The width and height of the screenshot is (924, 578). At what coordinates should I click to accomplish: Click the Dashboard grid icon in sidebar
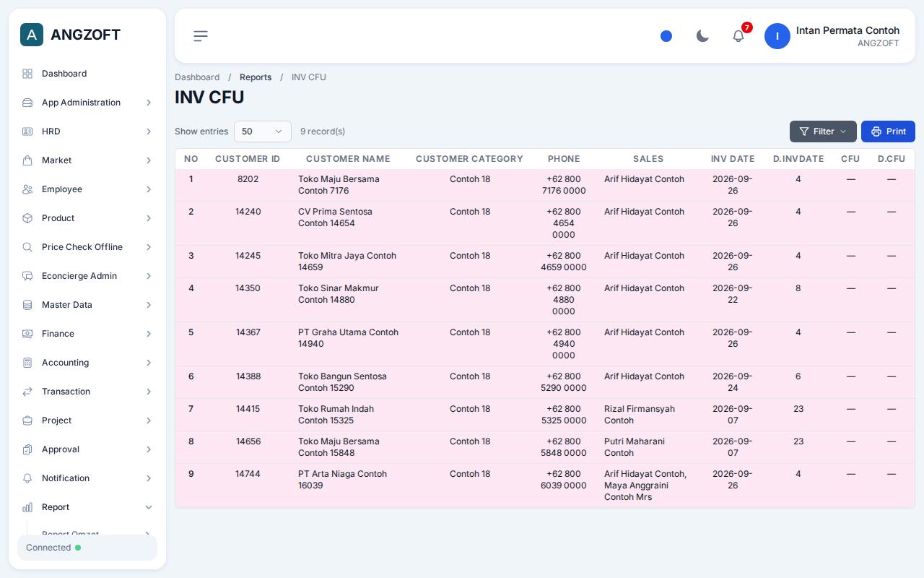[x=27, y=74]
